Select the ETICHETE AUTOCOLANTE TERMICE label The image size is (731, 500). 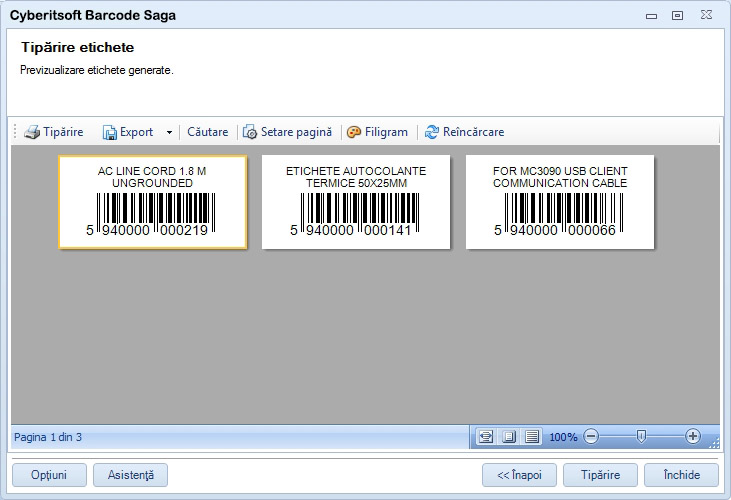(x=356, y=202)
